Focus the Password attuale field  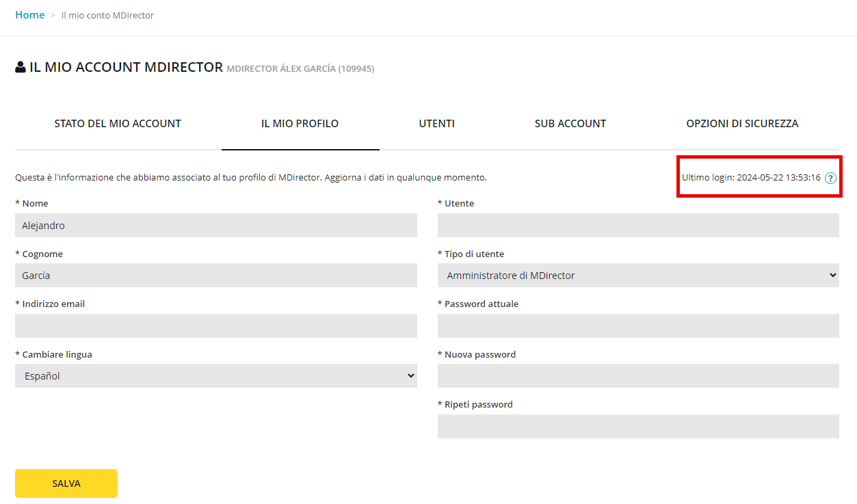637,326
